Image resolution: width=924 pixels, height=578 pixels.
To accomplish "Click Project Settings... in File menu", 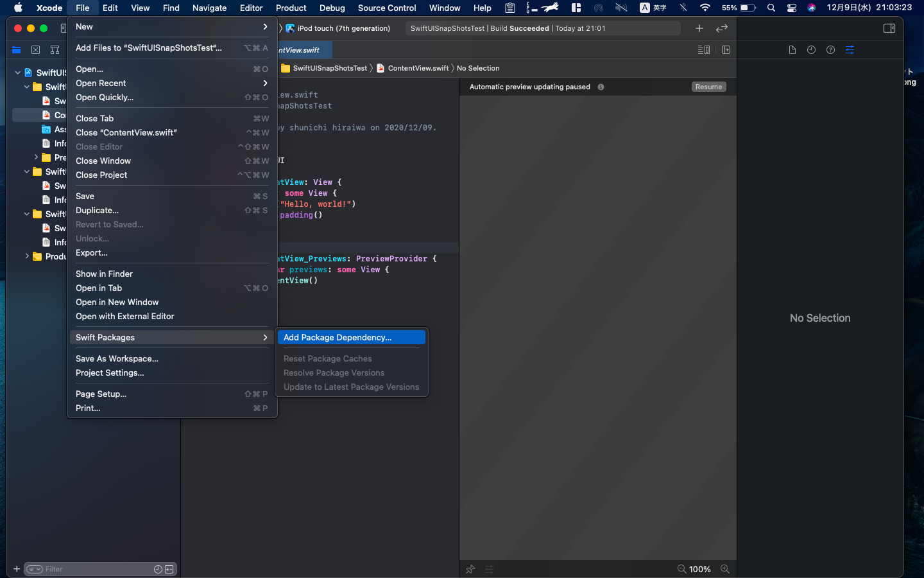I will 110,373.
